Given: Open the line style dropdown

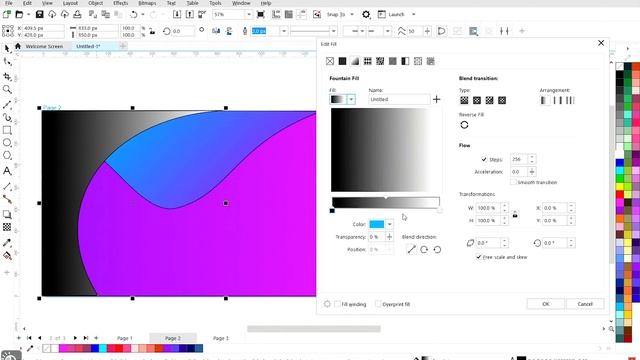Looking at the screenshot, I should pyautogui.click(x=333, y=31).
